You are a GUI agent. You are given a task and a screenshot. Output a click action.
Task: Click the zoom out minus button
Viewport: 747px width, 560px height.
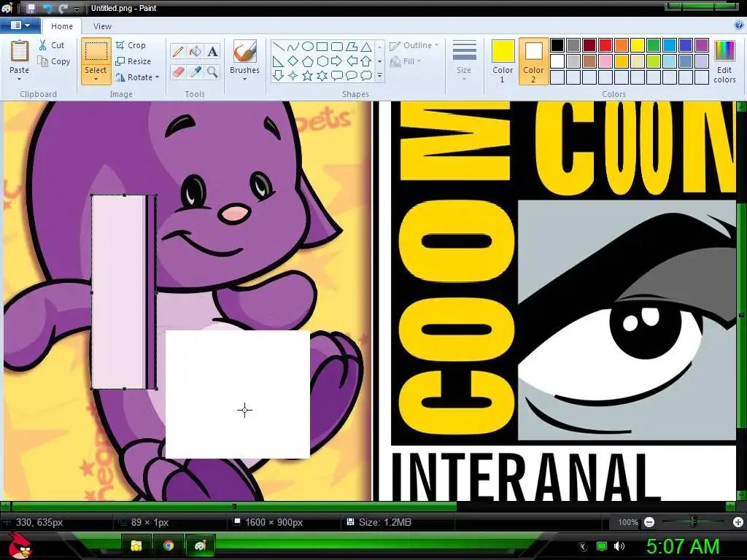[x=649, y=522]
